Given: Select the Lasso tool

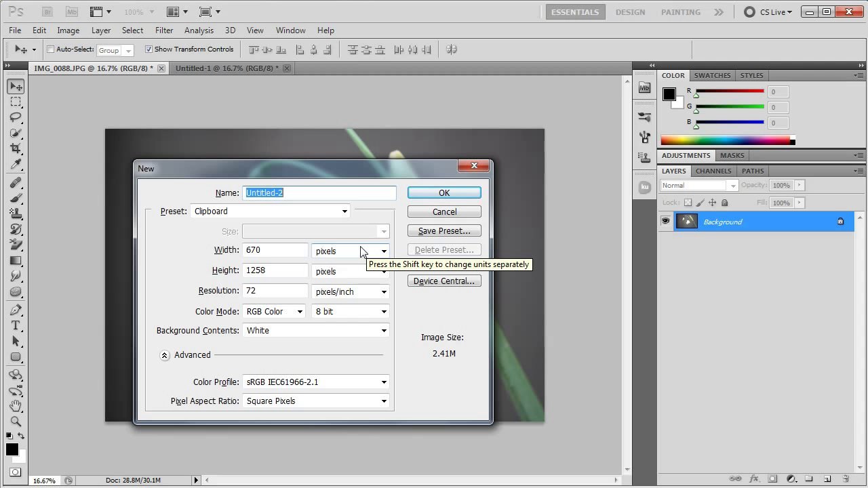Looking at the screenshot, I should click(16, 117).
